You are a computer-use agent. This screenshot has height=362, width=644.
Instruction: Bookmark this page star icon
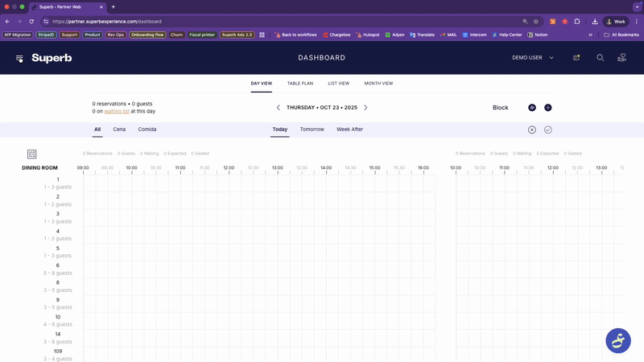pos(536,22)
